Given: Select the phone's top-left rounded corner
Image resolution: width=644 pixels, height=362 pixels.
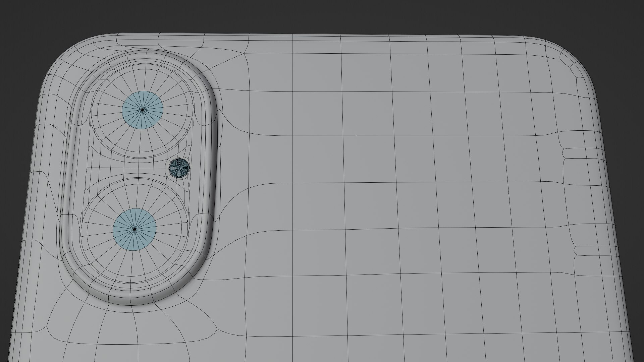Looking at the screenshot, I should (67, 57).
